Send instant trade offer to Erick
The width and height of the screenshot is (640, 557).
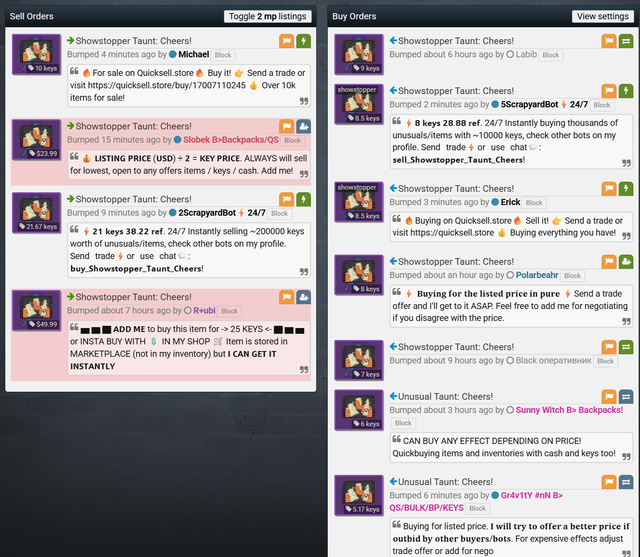[x=626, y=189]
